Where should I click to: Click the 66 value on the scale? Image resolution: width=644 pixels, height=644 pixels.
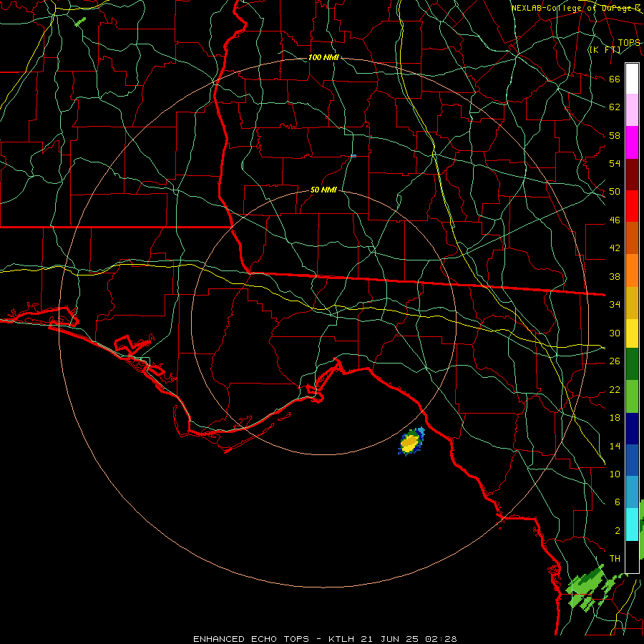tap(615, 79)
